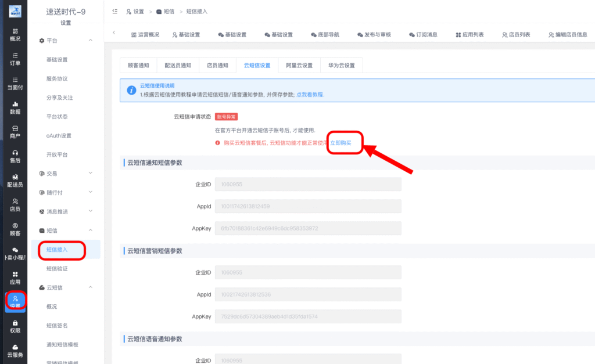Open 应用 apps icon in sidebar
The height and width of the screenshot is (364, 595).
(x=15, y=277)
